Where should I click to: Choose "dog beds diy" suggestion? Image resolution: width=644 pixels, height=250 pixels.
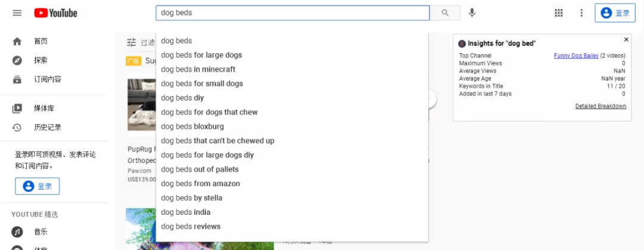tap(182, 98)
